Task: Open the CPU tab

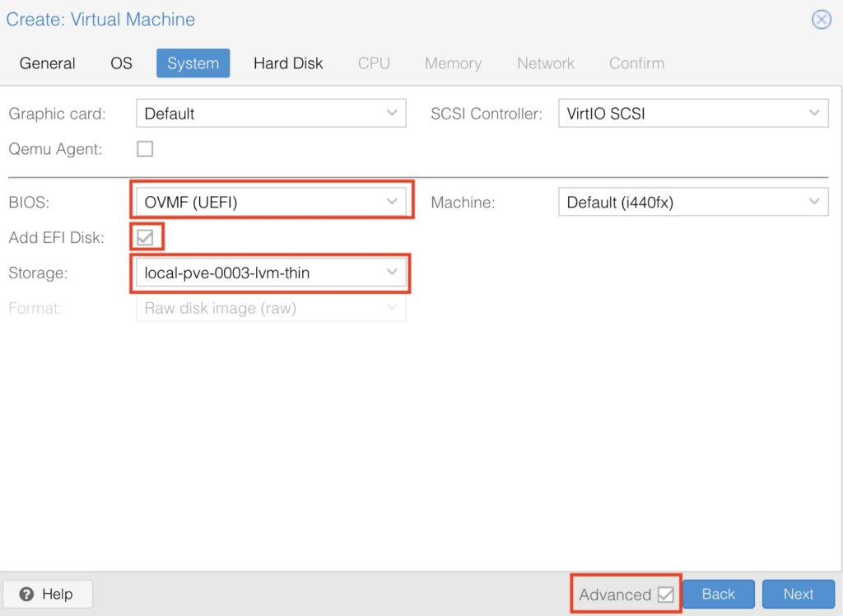Action: click(x=374, y=63)
